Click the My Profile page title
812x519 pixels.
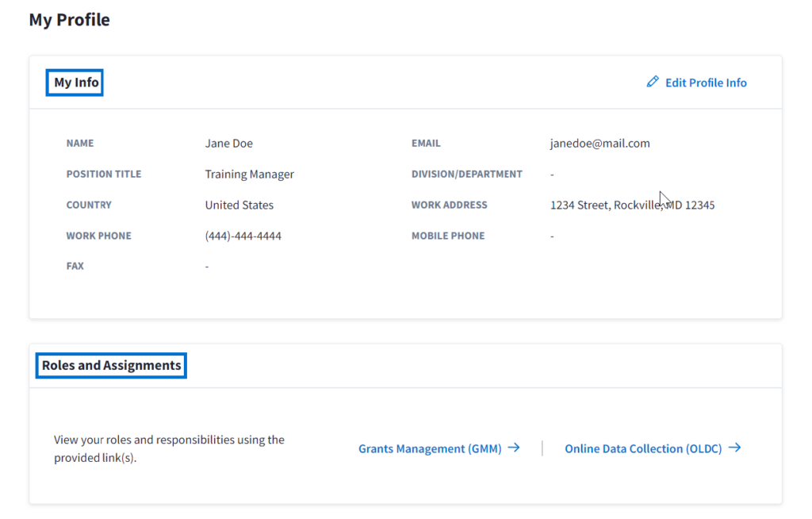(69, 19)
